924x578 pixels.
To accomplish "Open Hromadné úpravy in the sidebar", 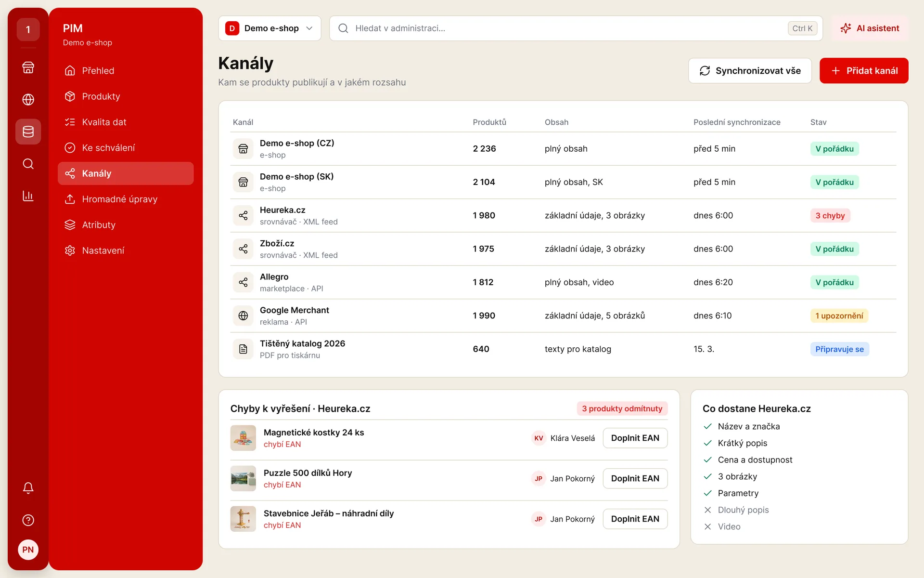I will click(x=126, y=199).
